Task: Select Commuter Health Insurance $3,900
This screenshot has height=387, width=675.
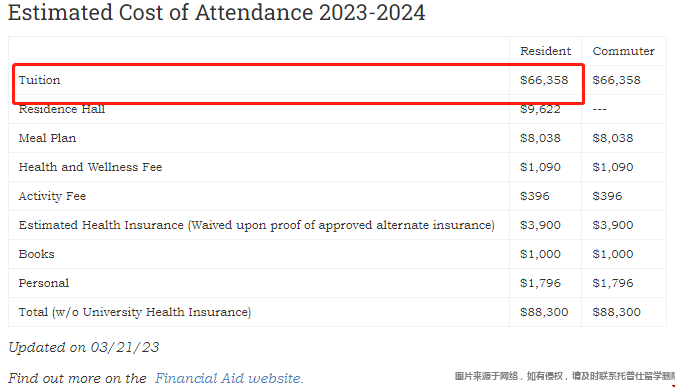Action: tap(613, 225)
